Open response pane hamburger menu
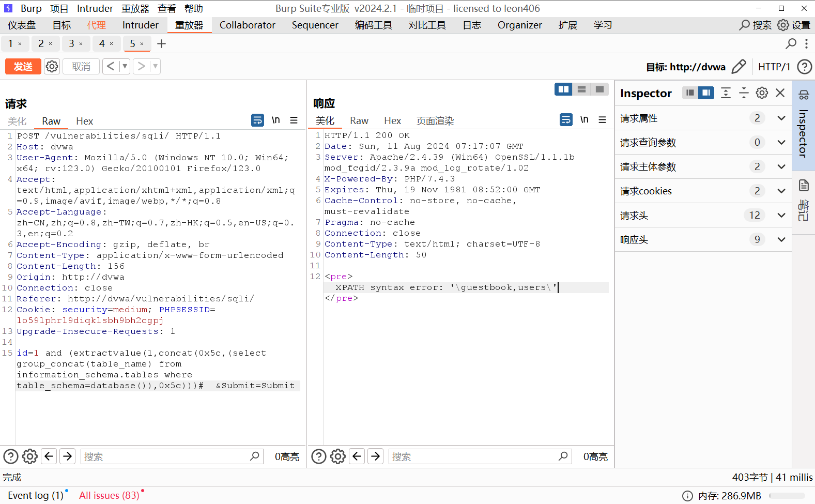This screenshot has height=504, width=815. click(602, 119)
